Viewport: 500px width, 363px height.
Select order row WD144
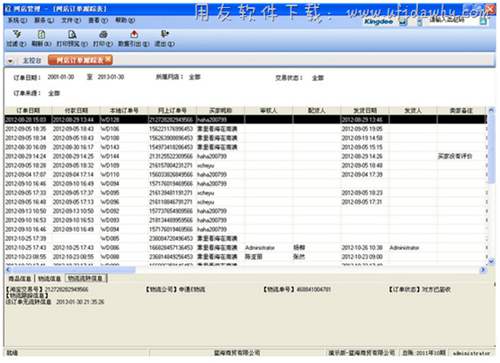tap(246, 156)
